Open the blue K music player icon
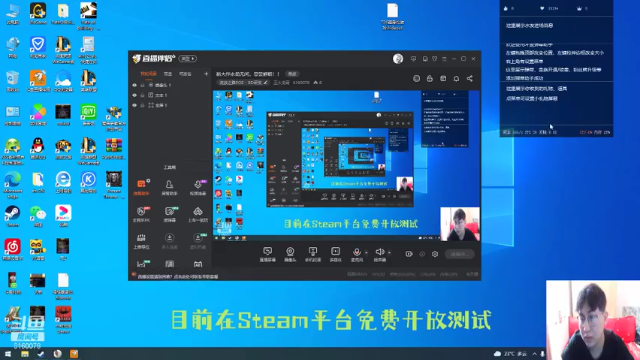The width and height of the screenshot is (640, 360). point(88,182)
